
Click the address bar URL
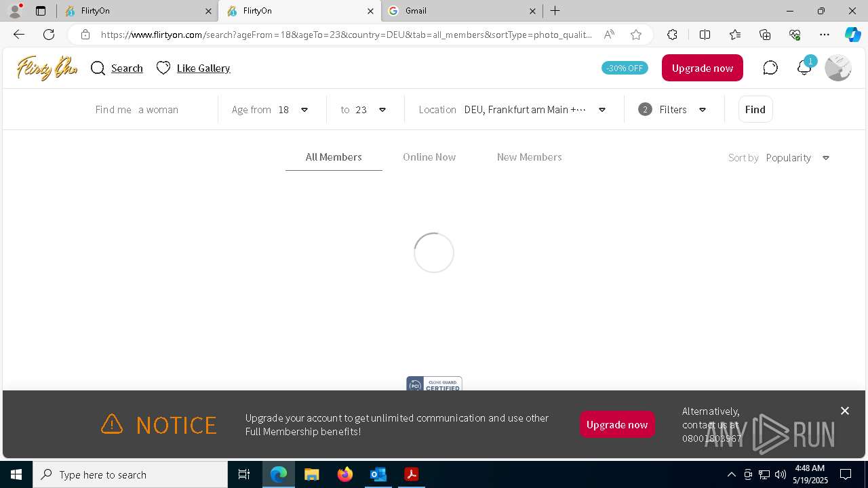click(346, 35)
